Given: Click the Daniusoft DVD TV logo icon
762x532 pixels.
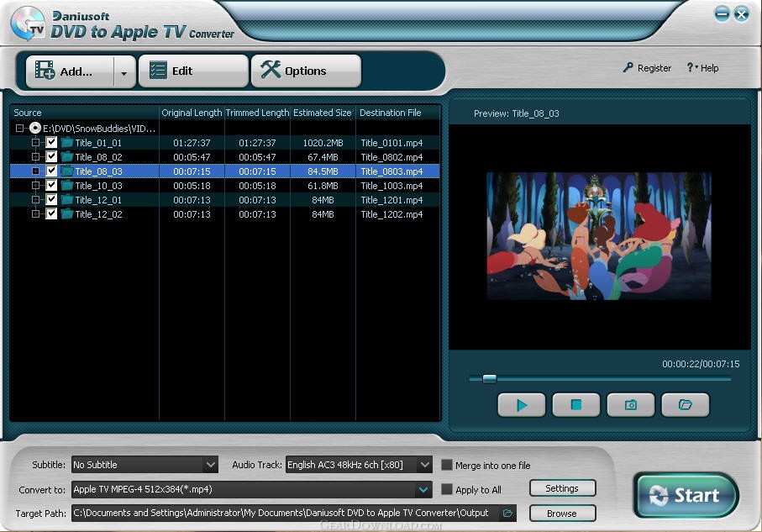Looking at the screenshot, I should (x=28, y=24).
